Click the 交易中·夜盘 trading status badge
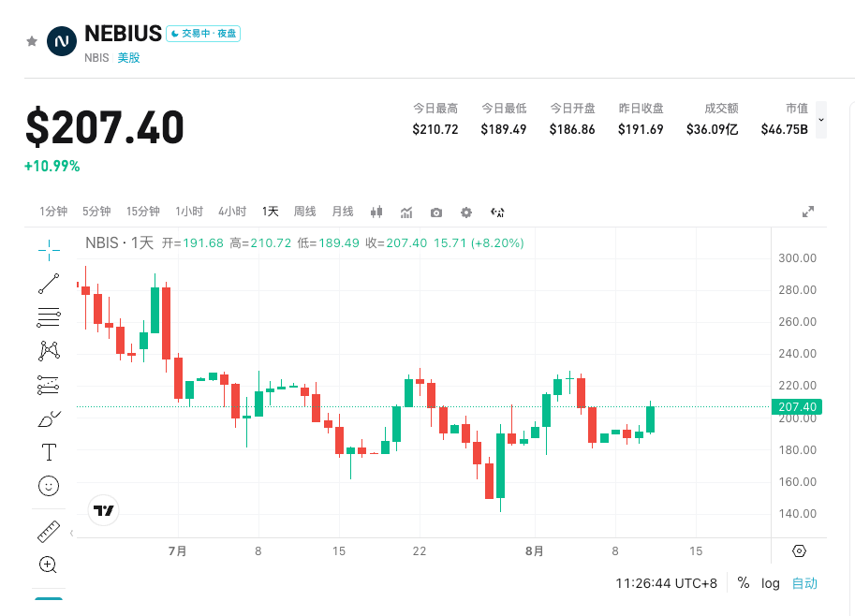This screenshot has width=855, height=616. pos(203,34)
